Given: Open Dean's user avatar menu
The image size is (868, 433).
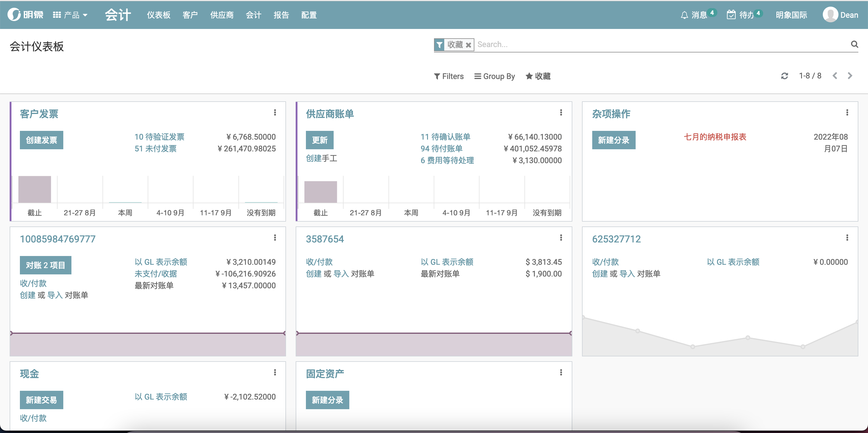Looking at the screenshot, I should 831,14.
